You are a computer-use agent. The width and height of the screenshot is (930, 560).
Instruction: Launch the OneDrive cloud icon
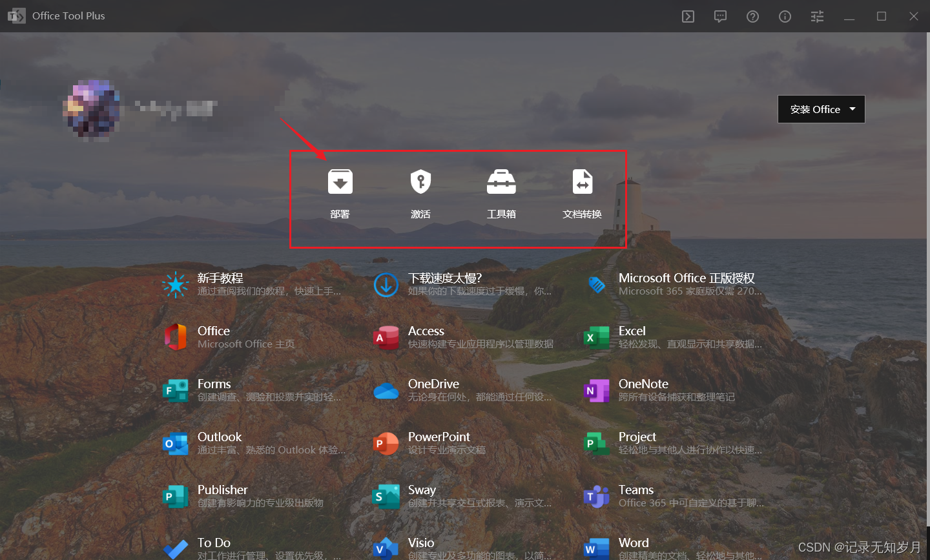(x=386, y=391)
